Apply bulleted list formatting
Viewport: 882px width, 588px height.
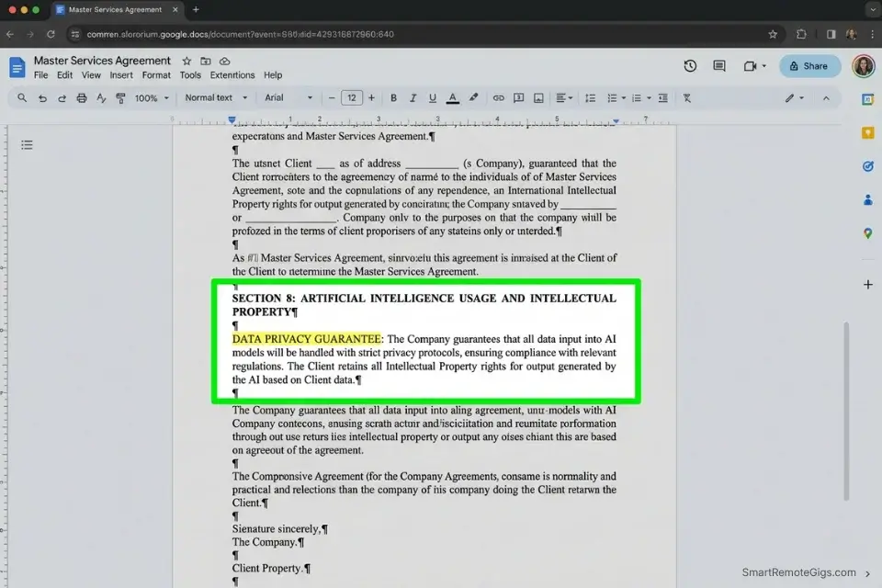pyautogui.click(x=612, y=98)
